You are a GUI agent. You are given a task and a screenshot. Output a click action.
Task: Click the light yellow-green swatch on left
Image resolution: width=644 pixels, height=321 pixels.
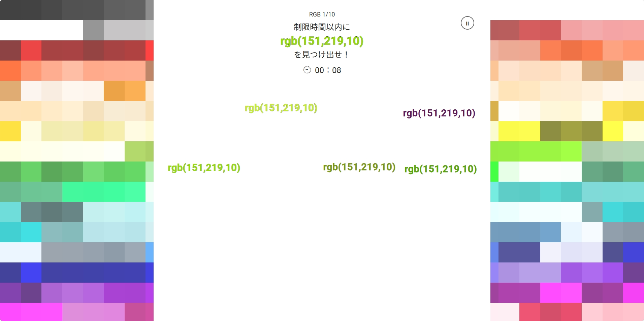135,151
